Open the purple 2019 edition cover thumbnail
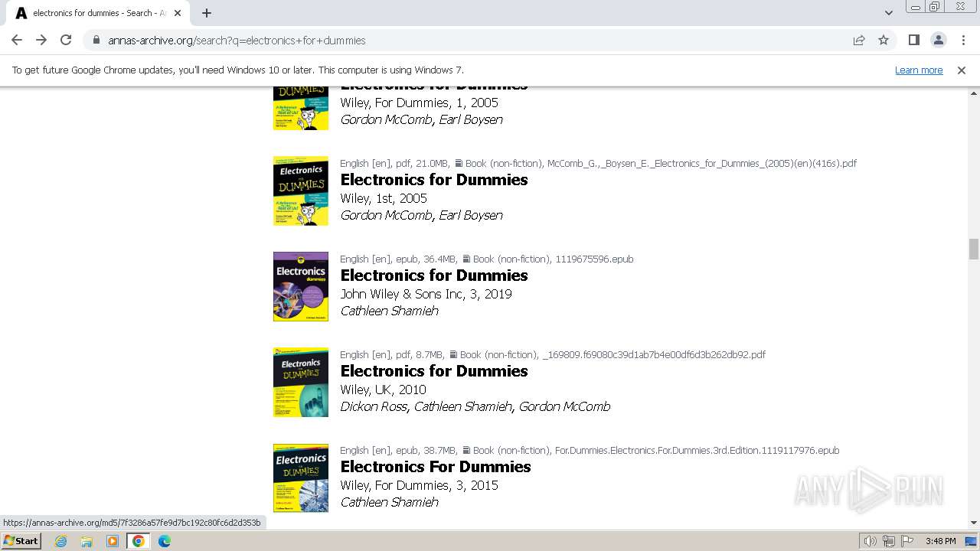The width and height of the screenshot is (980, 551). (x=301, y=287)
